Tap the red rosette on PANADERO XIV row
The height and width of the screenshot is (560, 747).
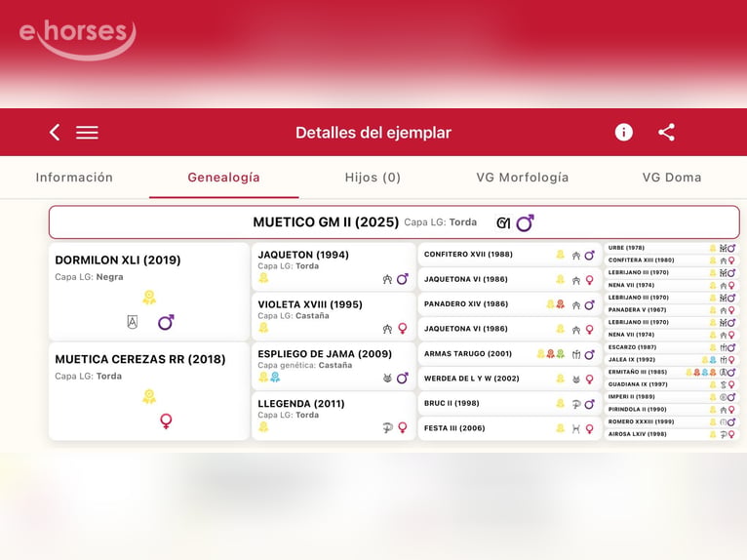[560, 304]
